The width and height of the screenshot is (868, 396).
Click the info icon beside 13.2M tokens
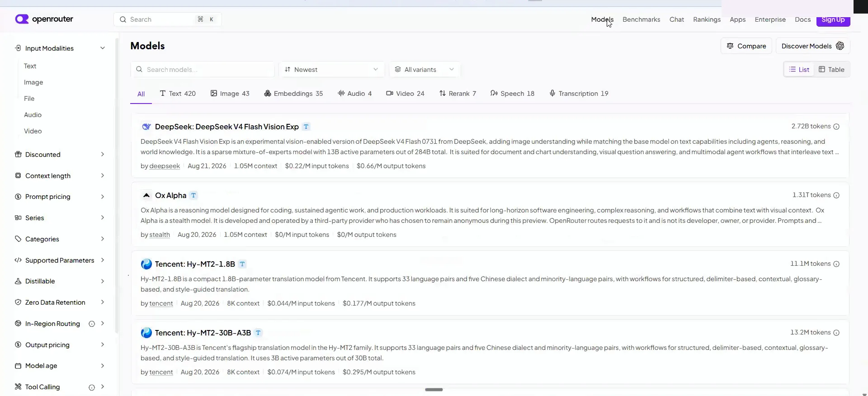point(836,333)
